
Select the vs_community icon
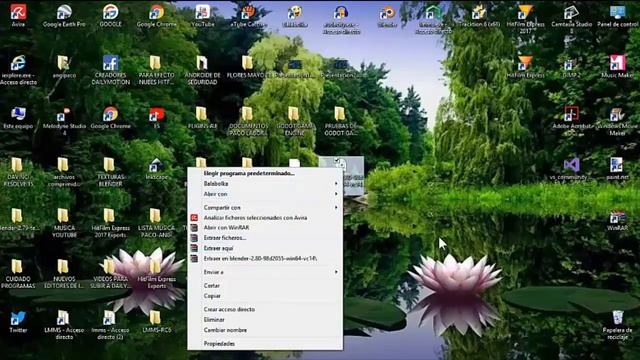coord(571,169)
